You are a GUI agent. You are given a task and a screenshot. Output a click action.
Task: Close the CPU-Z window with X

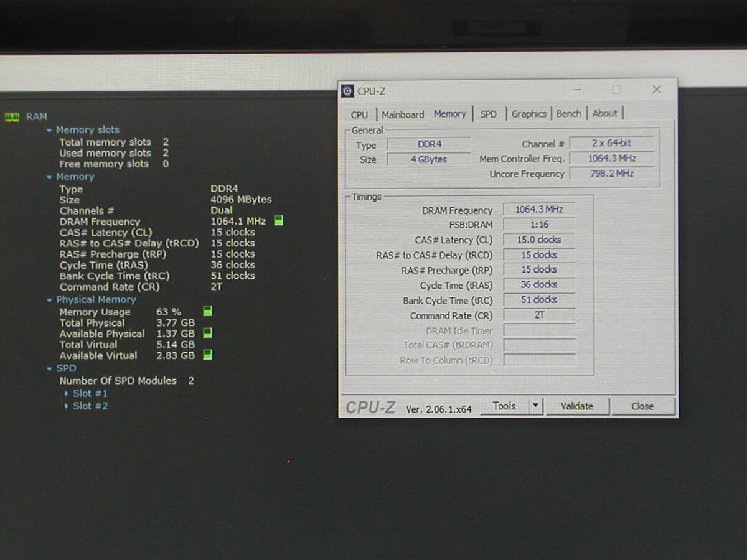(x=657, y=90)
